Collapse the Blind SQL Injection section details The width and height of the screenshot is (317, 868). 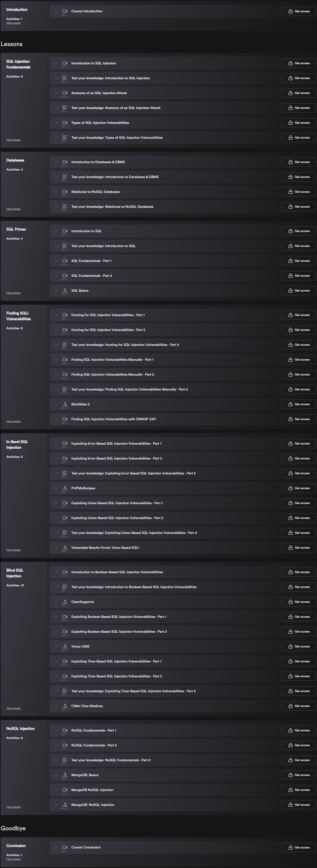(x=13, y=708)
